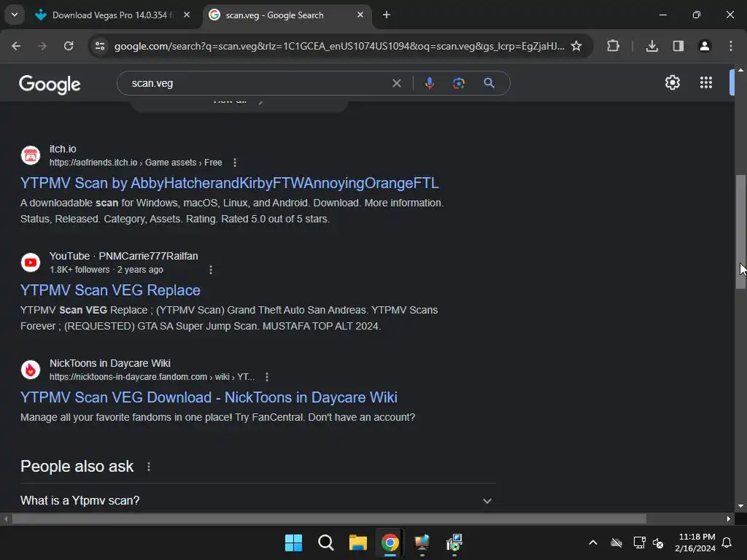Screen dimensions: 747x560
Task: Click the YouTube result favicon
Action: [x=31, y=262]
